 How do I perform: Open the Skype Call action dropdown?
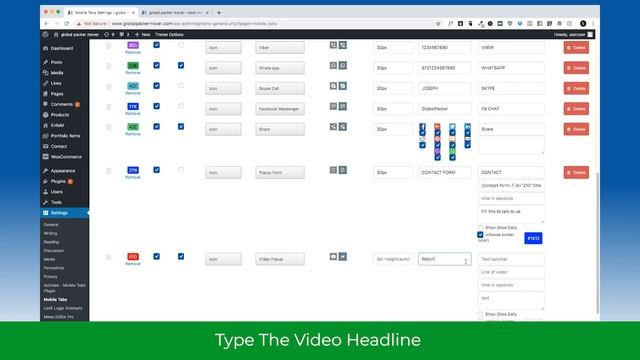280,88
